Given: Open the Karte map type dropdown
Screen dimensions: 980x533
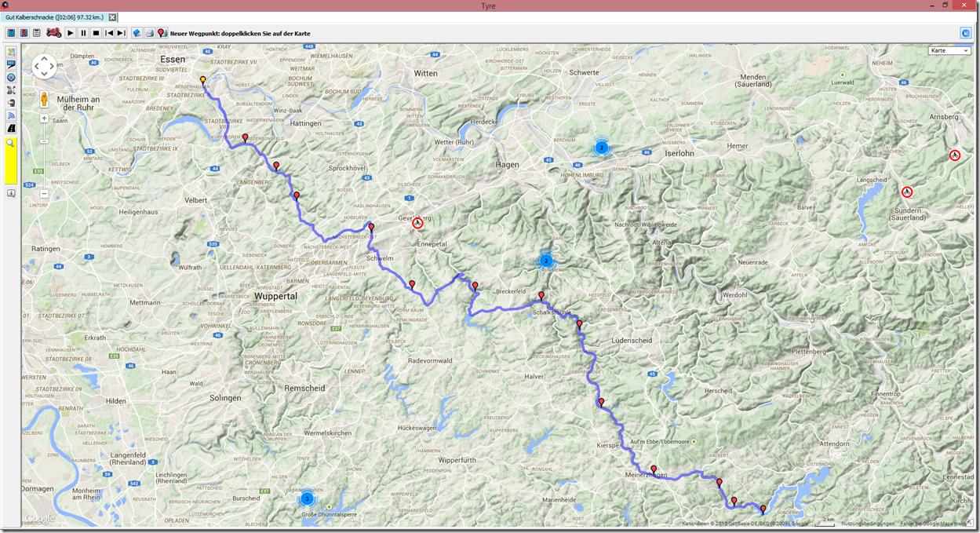Looking at the screenshot, I should (949, 51).
